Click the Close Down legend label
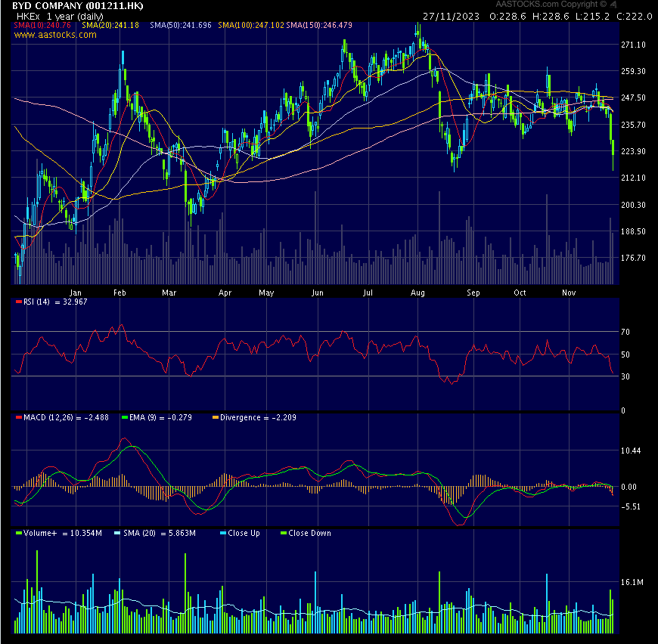Viewport: 658px width, 644px height. pyautogui.click(x=309, y=534)
